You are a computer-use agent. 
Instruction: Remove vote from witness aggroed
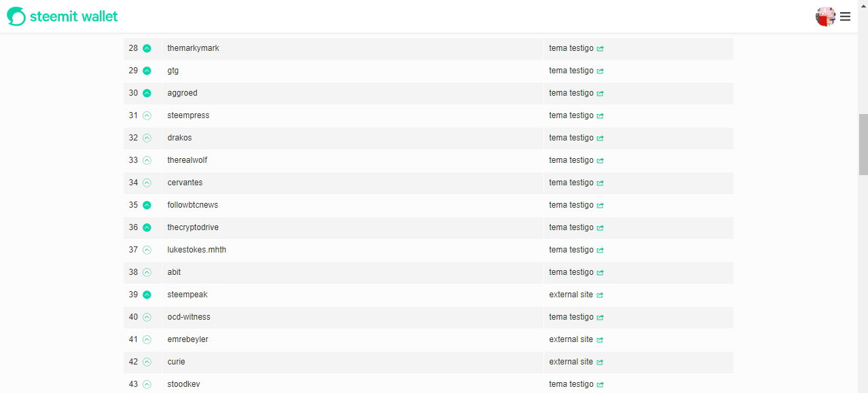coord(147,93)
